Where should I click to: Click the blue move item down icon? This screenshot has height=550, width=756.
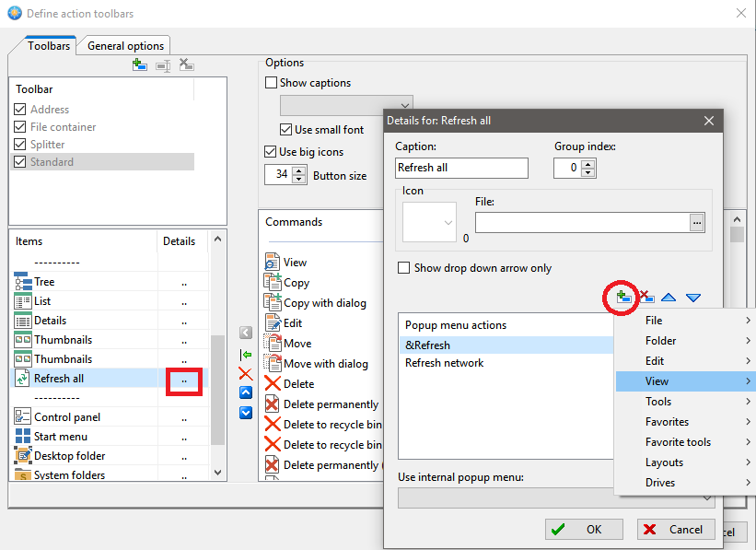coord(245,413)
